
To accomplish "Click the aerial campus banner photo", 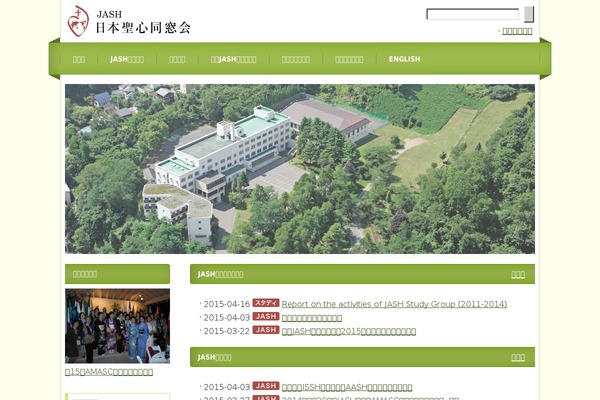I will [x=300, y=169].
